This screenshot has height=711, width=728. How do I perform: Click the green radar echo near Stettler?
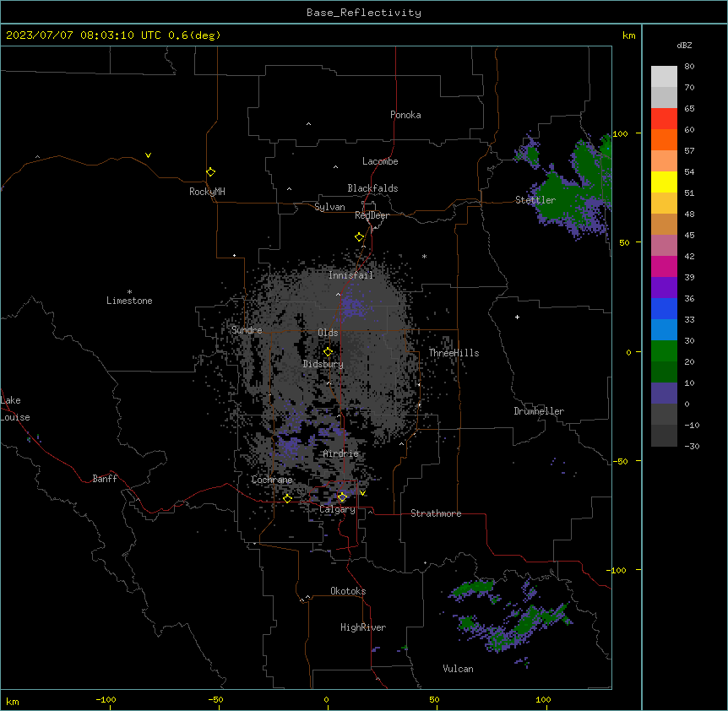click(557, 199)
